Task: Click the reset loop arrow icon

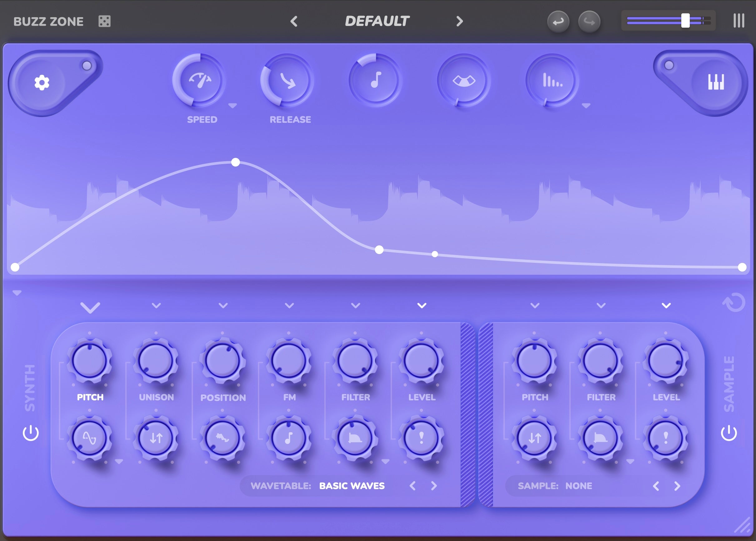Action: coord(734,303)
